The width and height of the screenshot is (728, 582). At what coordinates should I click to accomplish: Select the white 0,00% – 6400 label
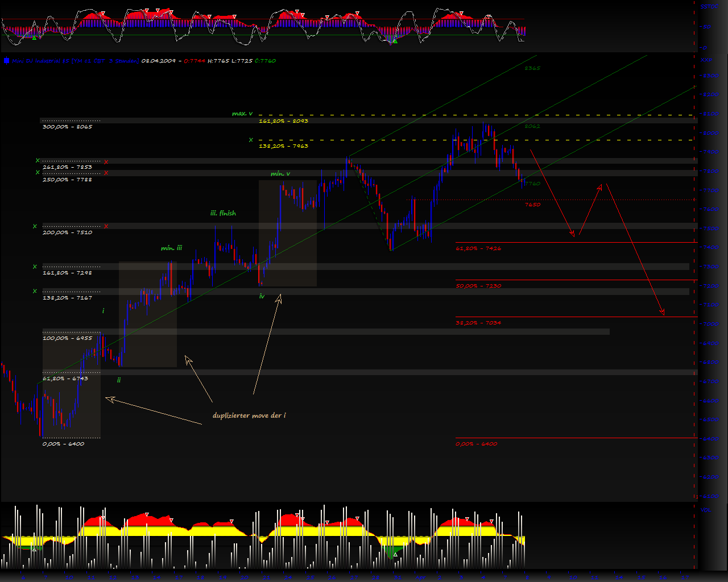tap(63, 444)
